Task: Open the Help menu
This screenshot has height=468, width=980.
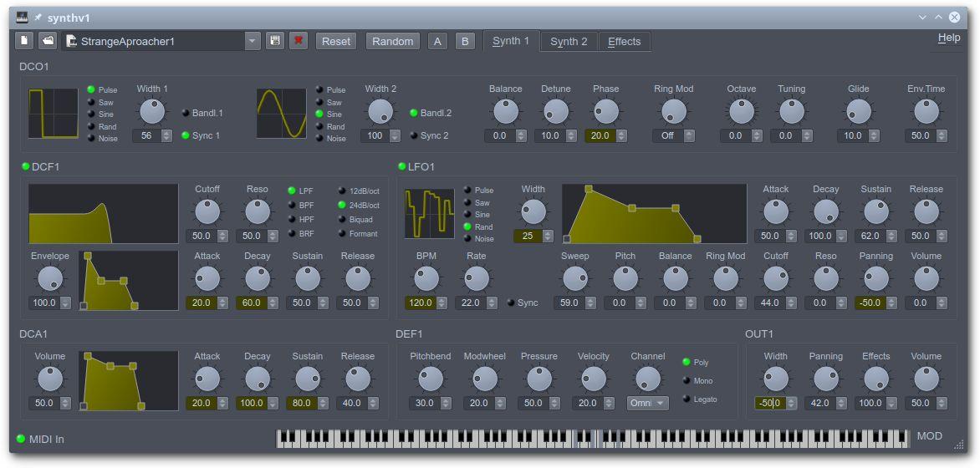Action: [949, 38]
